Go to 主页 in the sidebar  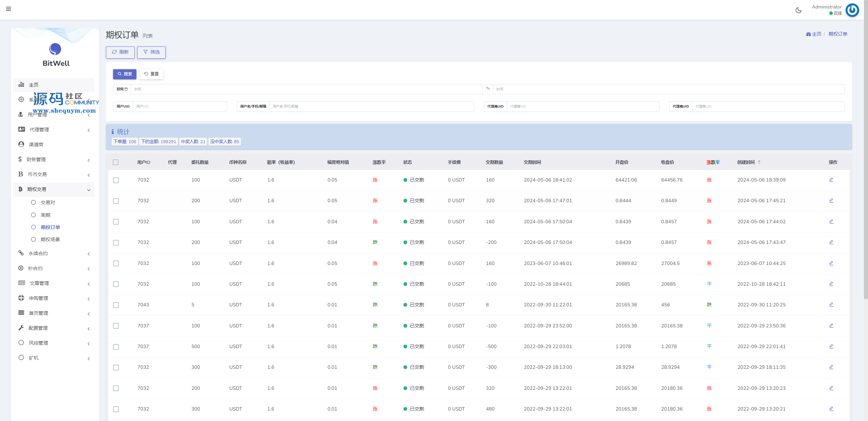54,85
